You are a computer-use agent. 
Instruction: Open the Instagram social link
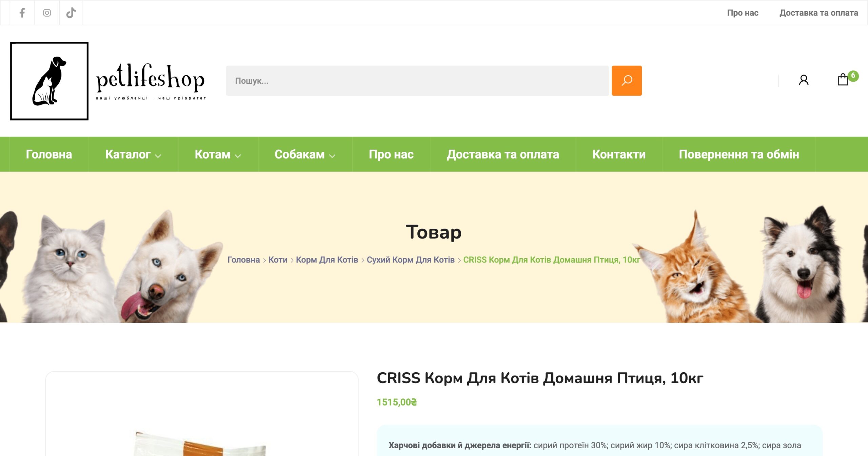tap(47, 13)
